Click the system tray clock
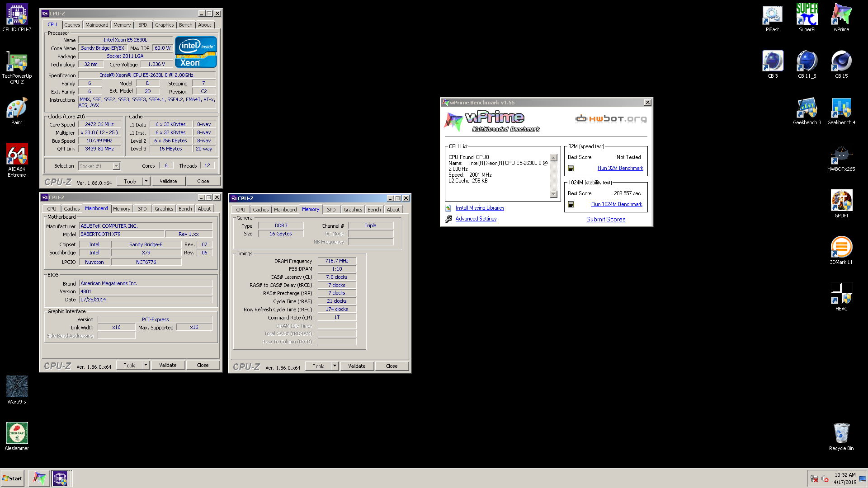Image resolution: width=868 pixels, height=488 pixels. [845, 479]
